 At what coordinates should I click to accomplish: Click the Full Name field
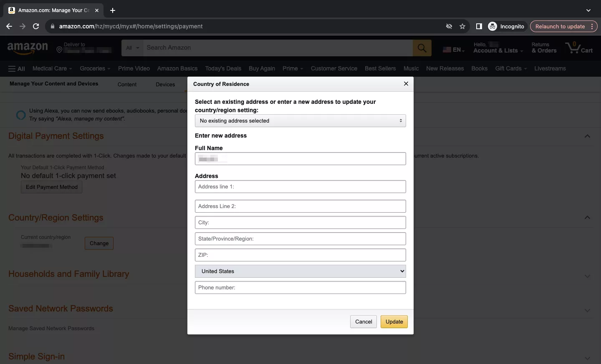tap(300, 158)
